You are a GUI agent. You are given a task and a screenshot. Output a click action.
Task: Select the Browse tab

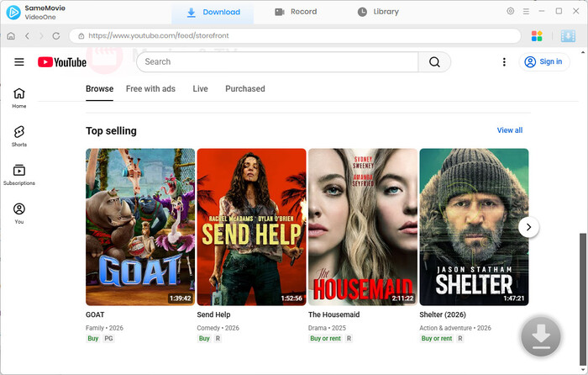99,89
